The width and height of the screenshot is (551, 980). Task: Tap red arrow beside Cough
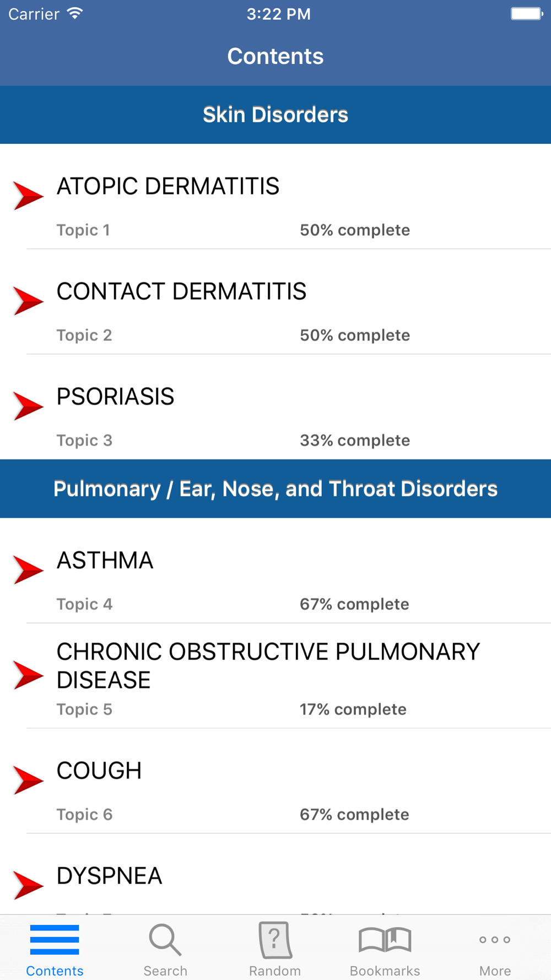28,780
